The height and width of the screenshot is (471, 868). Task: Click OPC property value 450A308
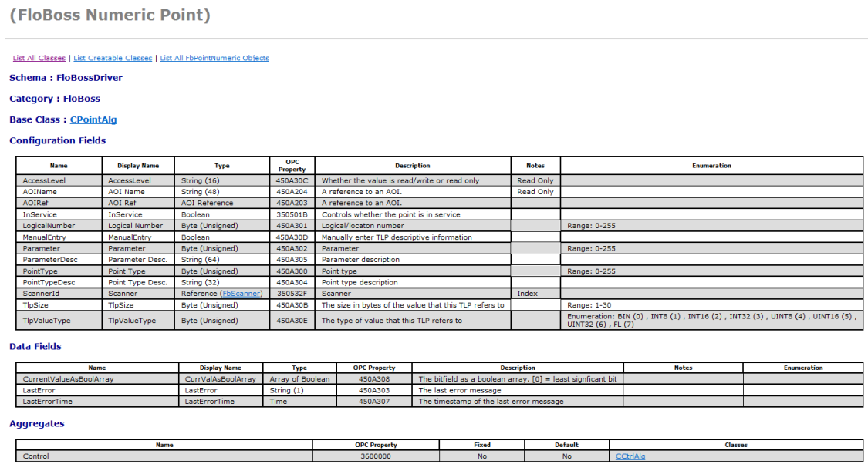[373, 379]
